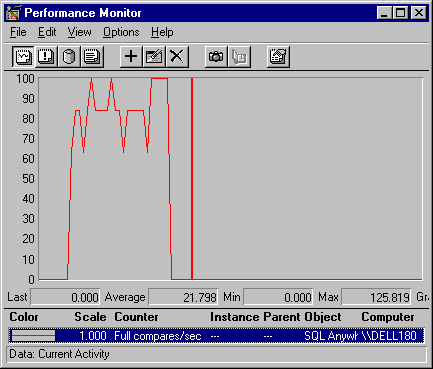The image size is (433, 369).
Task: Open the Alert view icon
Action: tap(46, 57)
